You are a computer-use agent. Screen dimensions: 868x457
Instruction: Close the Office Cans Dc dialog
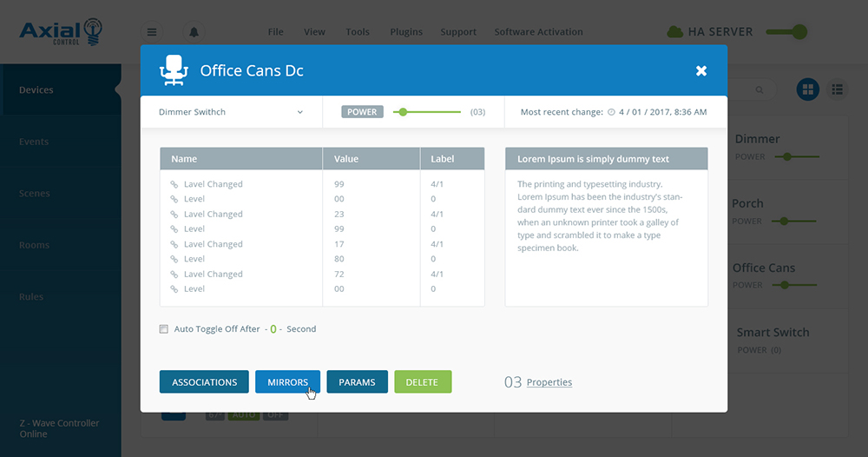point(700,71)
